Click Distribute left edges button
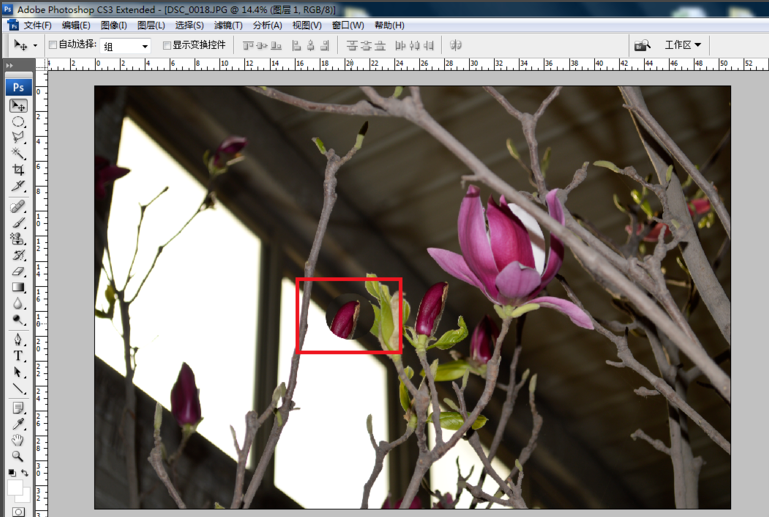The height and width of the screenshot is (517, 769). click(x=400, y=46)
